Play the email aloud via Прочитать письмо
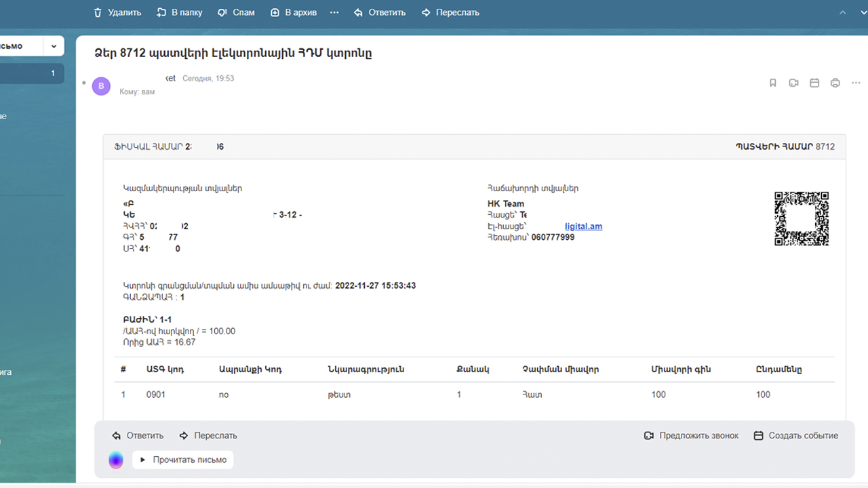Viewport: 868px width, 488px height. 182,460
